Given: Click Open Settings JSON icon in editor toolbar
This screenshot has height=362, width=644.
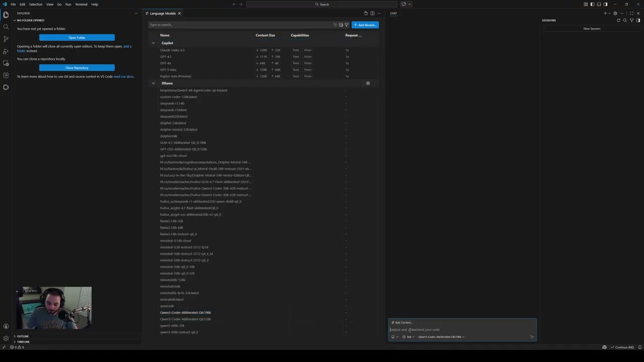Looking at the screenshot, I should 366,13.
